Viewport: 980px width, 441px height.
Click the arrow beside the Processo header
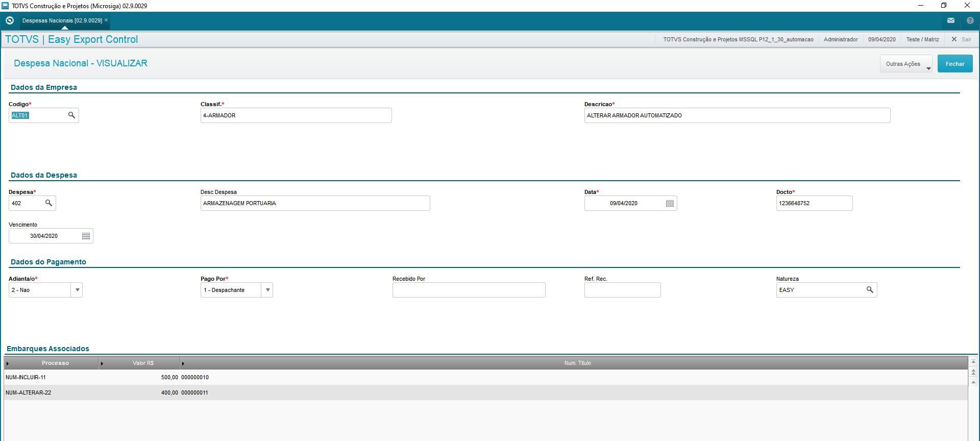[x=8, y=363]
